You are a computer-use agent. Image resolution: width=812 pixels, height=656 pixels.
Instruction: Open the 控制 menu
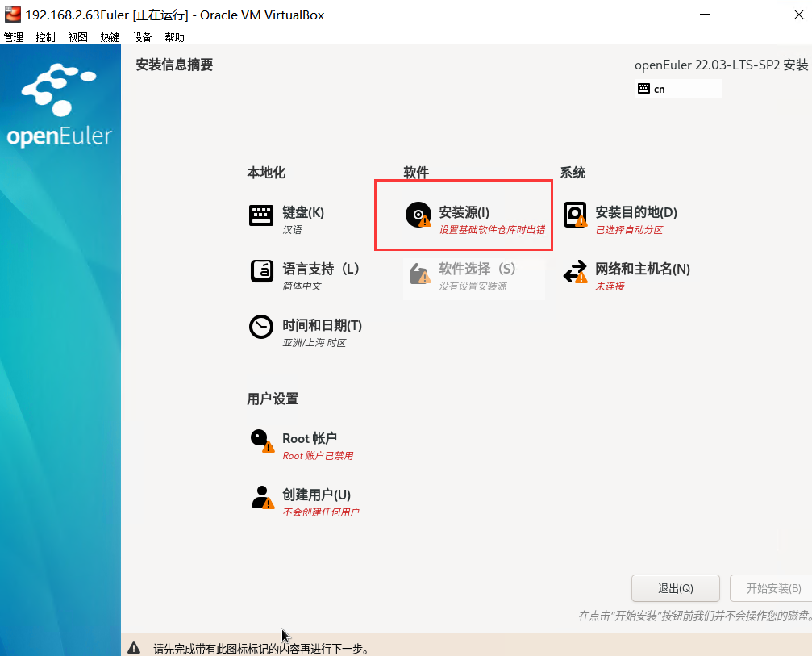(x=46, y=37)
